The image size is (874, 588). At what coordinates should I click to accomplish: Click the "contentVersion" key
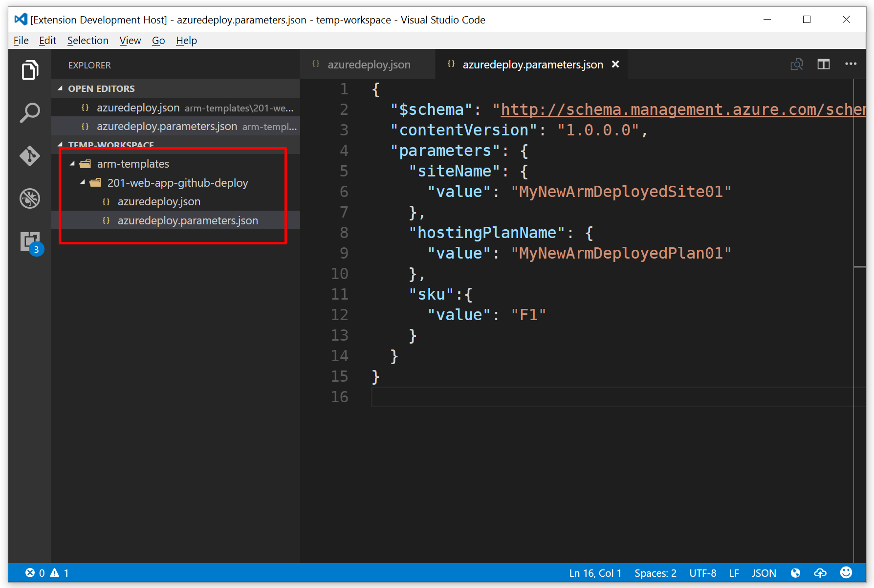coord(463,130)
